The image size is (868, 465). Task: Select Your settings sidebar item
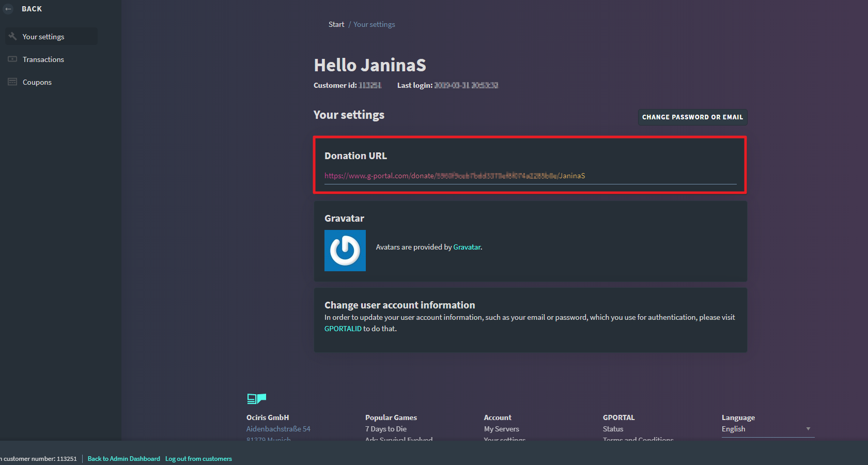pos(43,37)
